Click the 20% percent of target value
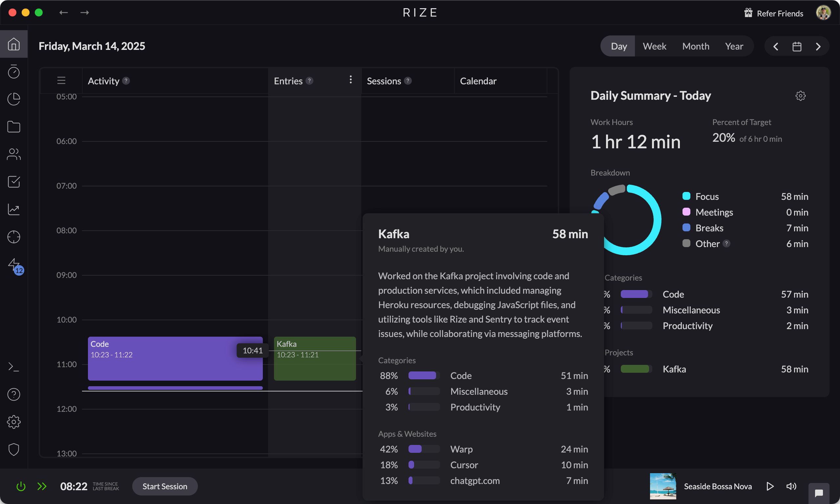This screenshot has width=840, height=504. 723,138
